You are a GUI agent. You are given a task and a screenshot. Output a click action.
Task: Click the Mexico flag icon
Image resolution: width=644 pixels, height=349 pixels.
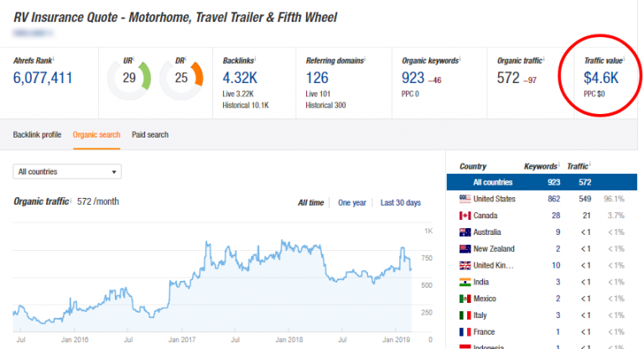[464, 299]
